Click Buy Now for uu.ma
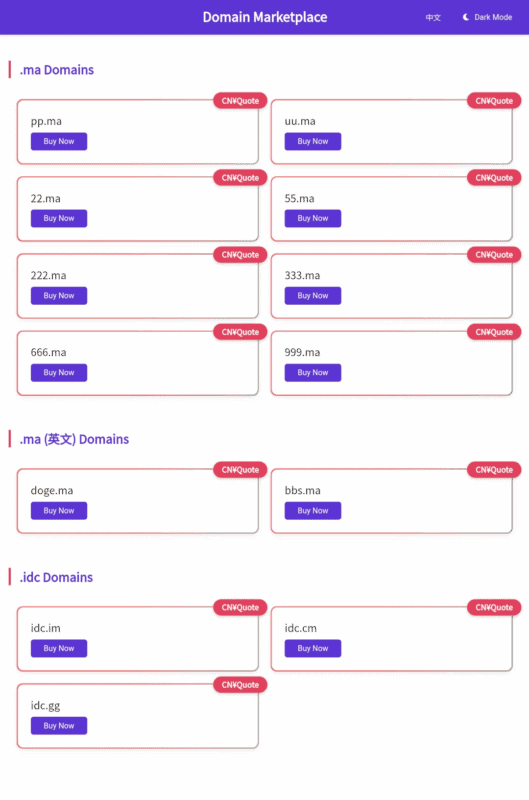The image size is (529, 800). coord(313,141)
